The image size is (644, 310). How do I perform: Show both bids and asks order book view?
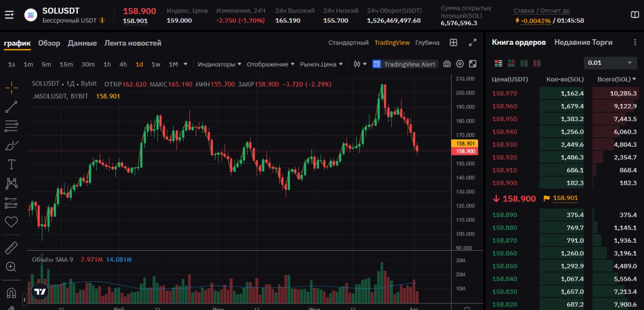pyautogui.click(x=499, y=63)
